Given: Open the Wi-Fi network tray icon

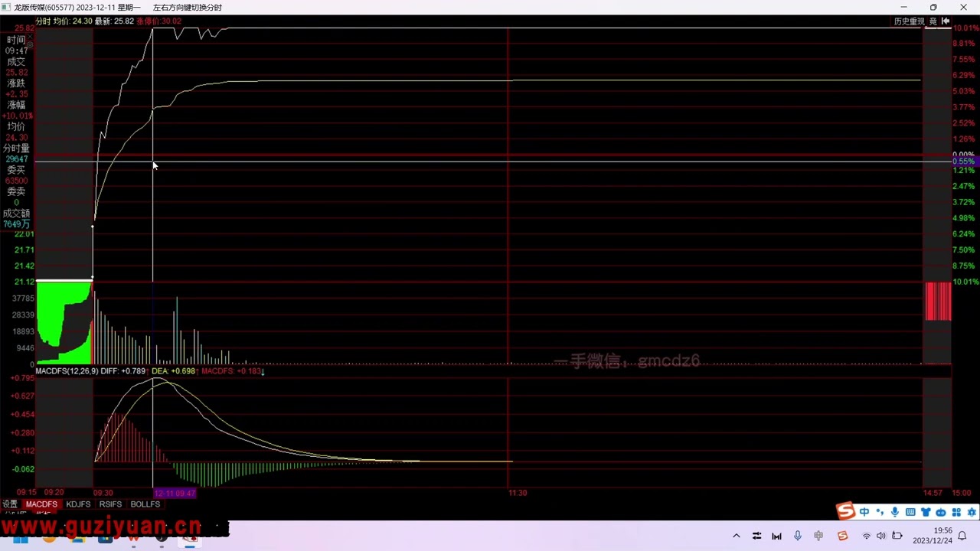Looking at the screenshot, I should (x=867, y=536).
